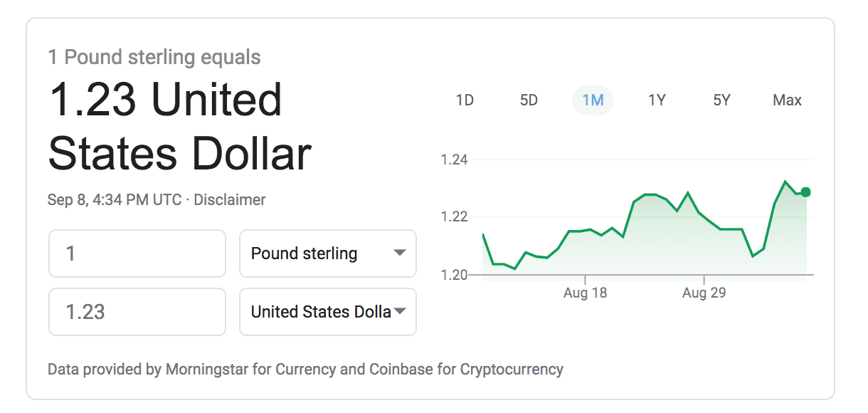
Task: Click the large 1.23 United States Dollar result
Action: click(179, 127)
